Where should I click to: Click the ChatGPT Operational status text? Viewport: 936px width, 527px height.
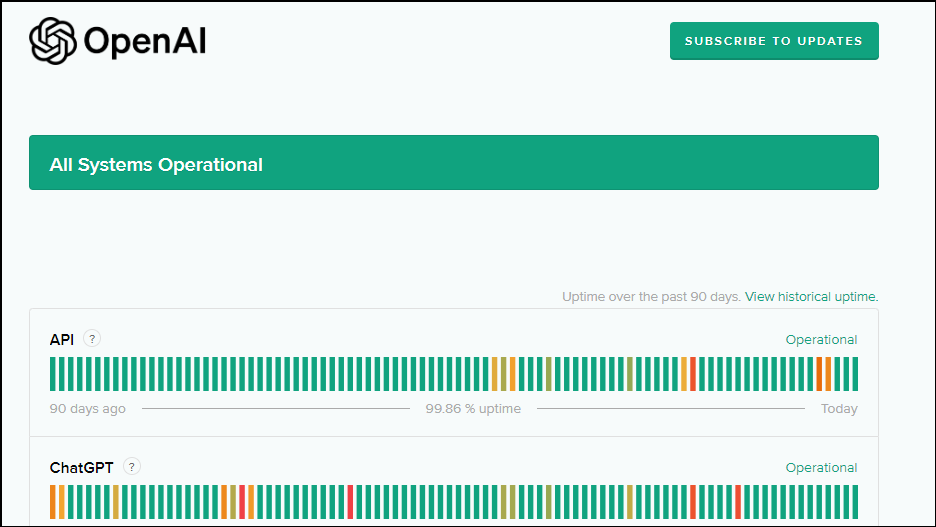click(821, 467)
